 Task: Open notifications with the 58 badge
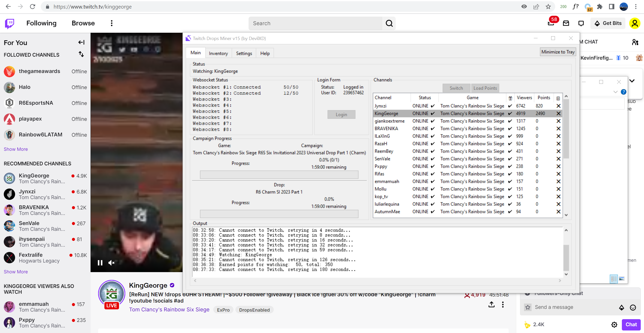[551, 23]
